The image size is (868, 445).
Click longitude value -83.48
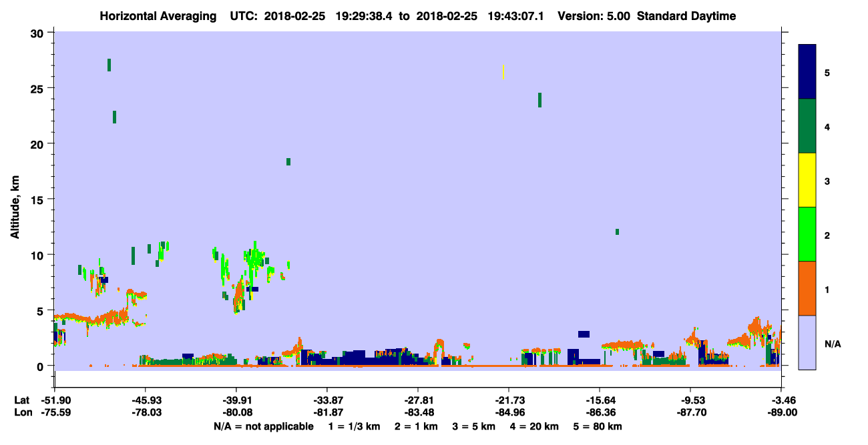coord(418,412)
